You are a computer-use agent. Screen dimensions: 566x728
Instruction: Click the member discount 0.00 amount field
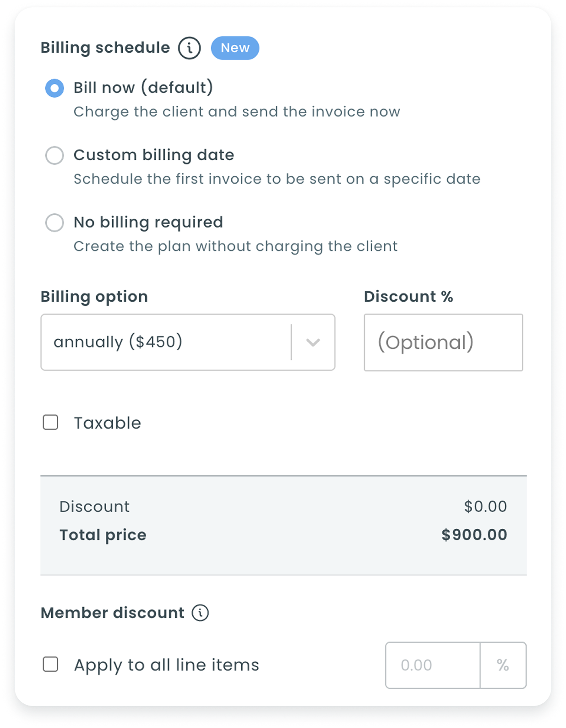(433, 665)
